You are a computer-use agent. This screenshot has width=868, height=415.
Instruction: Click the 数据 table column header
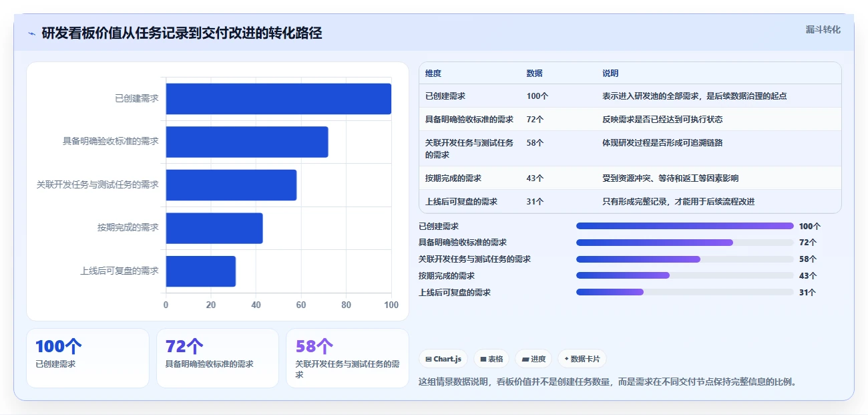[x=535, y=74]
